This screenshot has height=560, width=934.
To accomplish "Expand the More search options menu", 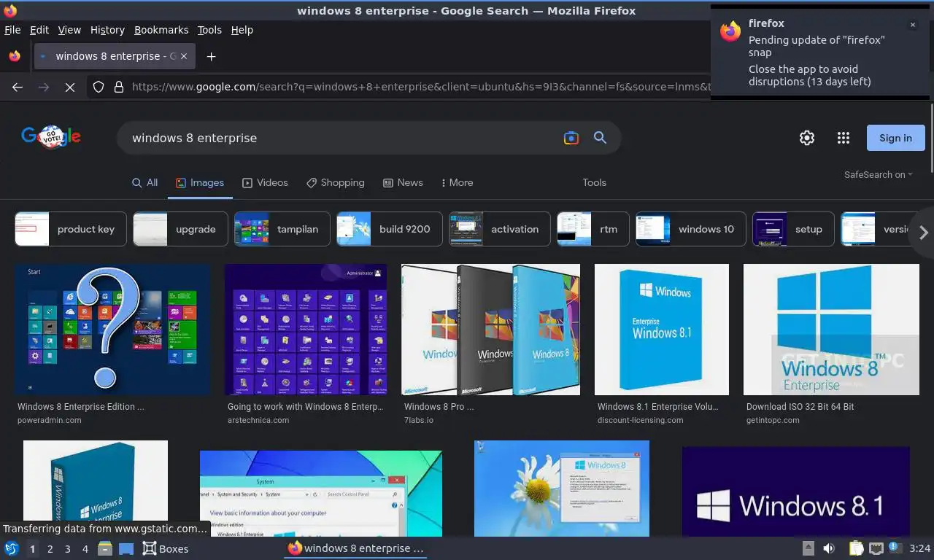I will (457, 182).
